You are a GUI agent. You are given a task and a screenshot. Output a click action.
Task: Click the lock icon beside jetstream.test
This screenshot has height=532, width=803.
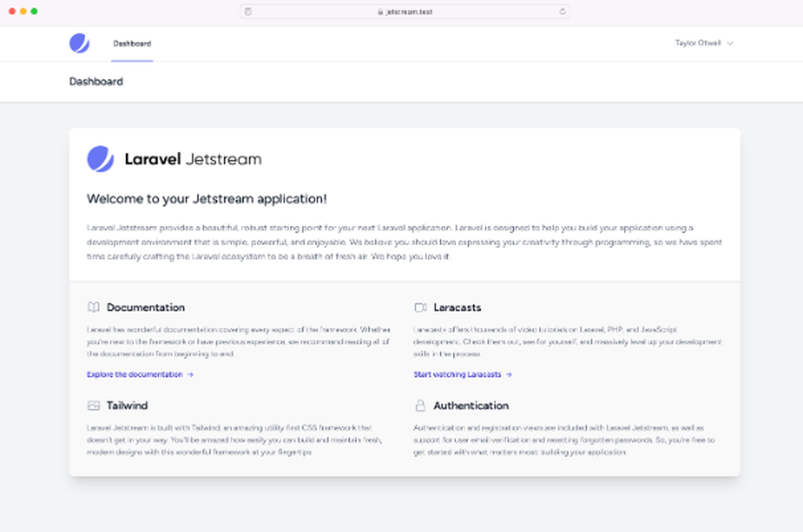pos(380,12)
